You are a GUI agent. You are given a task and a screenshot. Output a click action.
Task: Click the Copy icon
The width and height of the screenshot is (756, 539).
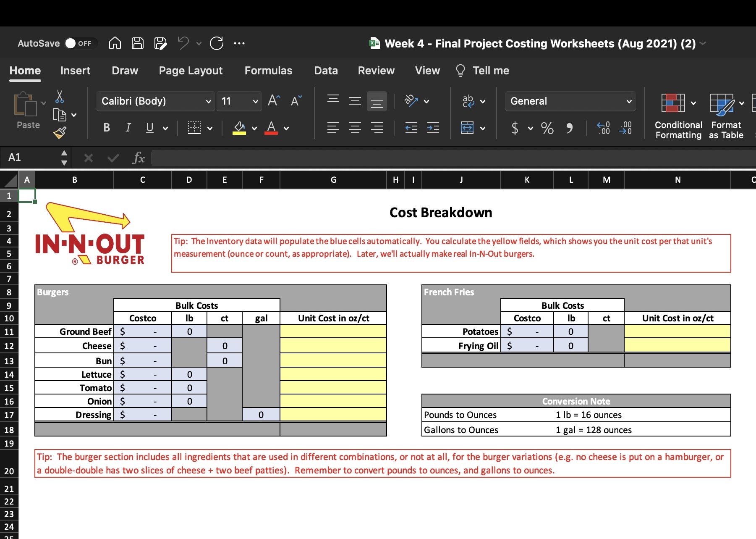[60, 115]
